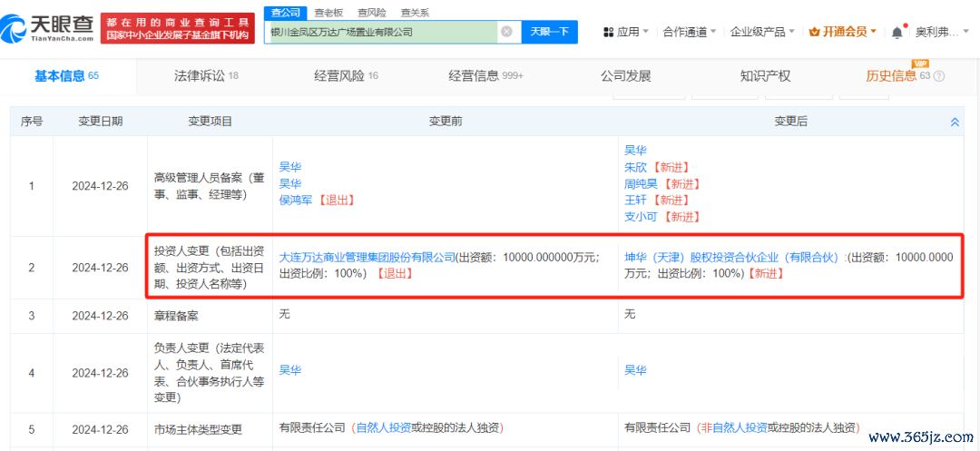Clear the search box with the X icon
This screenshot has height=451, width=980.
coord(507,31)
